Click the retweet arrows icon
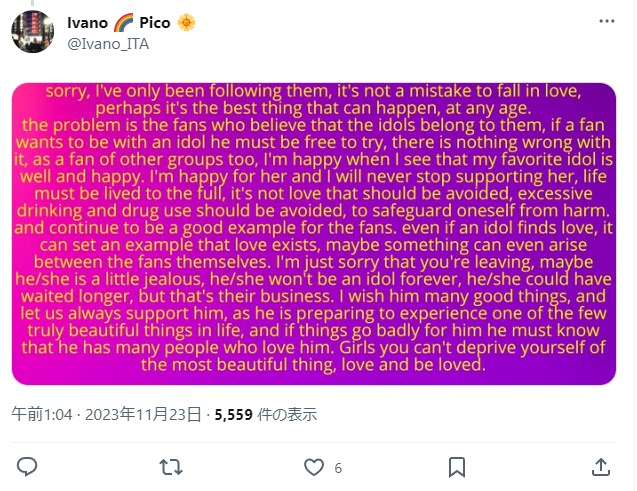637x491 pixels. point(171,467)
